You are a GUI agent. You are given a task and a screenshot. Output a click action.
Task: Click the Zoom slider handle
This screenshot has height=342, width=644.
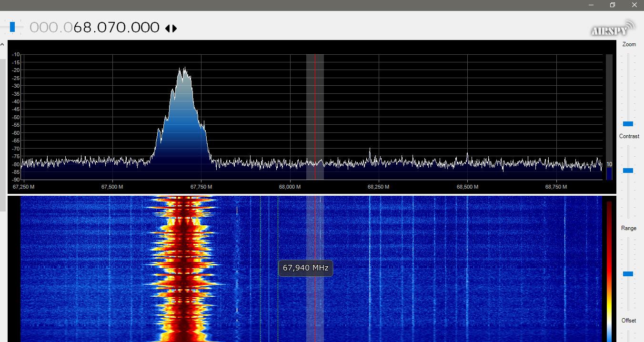point(628,124)
